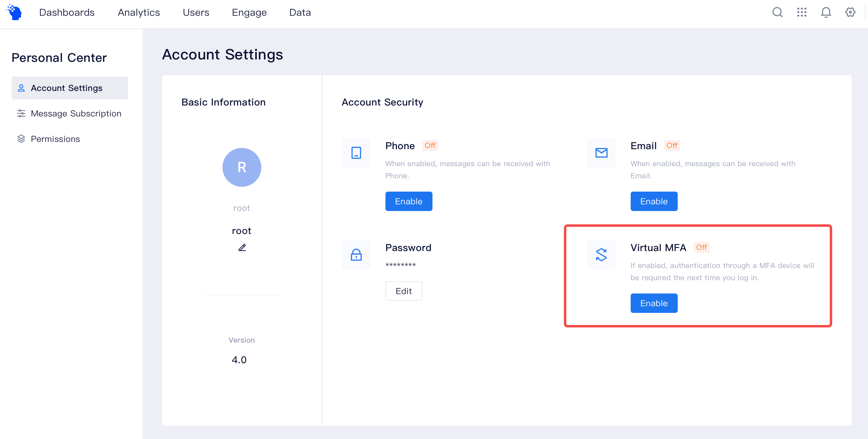
Task: Click the pencil edit icon under root
Action: pyautogui.click(x=242, y=247)
